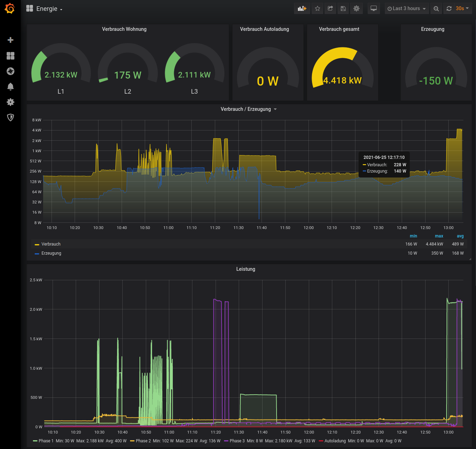Open the Configuration gear in sidebar
The width and height of the screenshot is (476, 449).
coord(11,102)
